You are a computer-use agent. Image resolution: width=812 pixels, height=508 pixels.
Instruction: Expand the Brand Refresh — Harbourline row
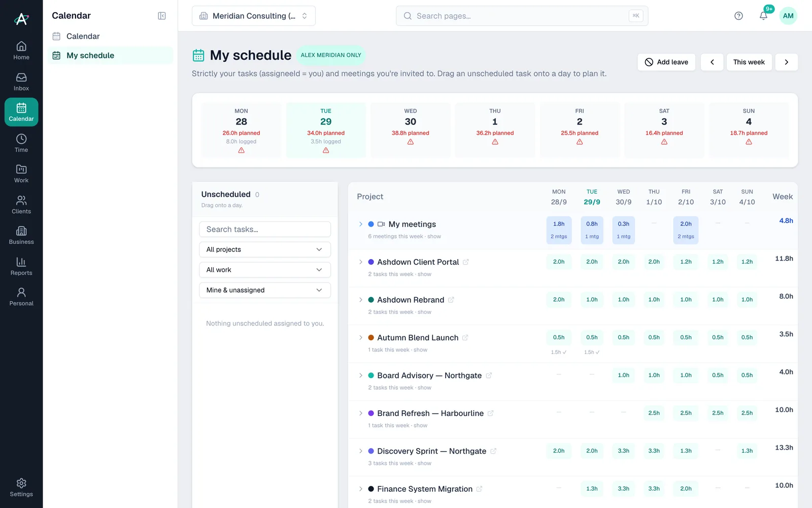tap(361, 414)
